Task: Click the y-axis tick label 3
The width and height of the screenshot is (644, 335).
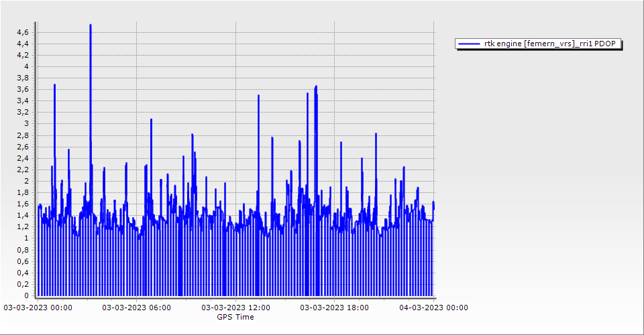Action: click(x=26, y=124)
